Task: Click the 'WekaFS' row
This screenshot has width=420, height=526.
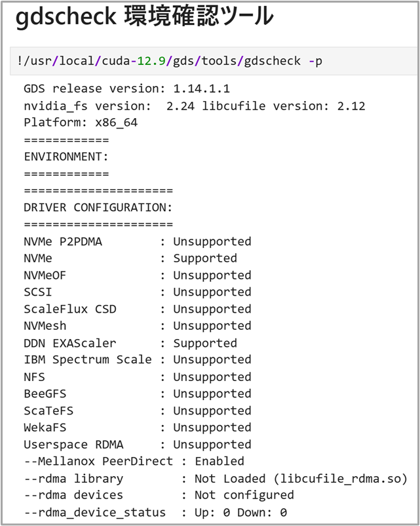Action: click(x=137, y=428)
